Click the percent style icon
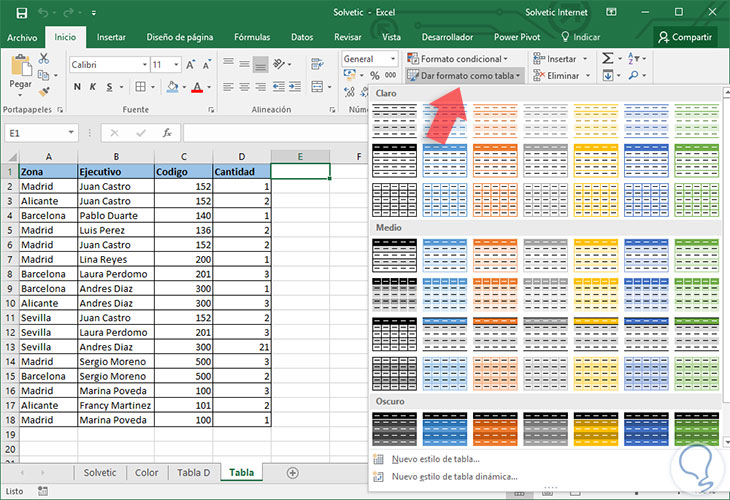Viewport: 730px width, 500px height. [374, 76]
